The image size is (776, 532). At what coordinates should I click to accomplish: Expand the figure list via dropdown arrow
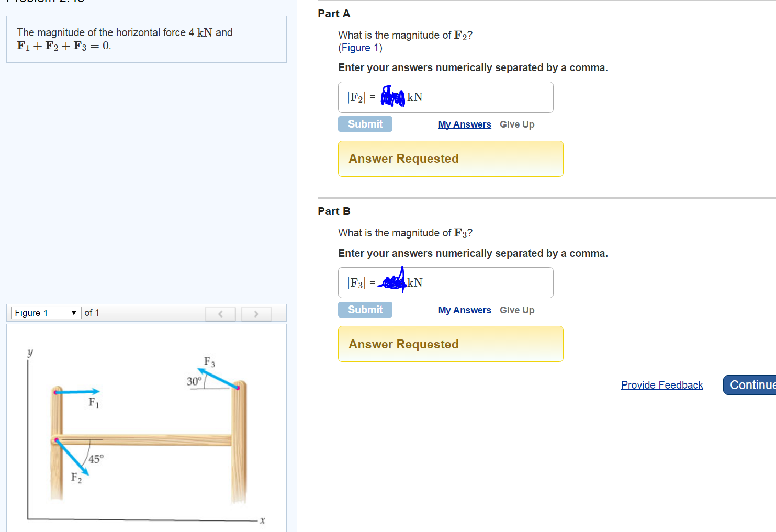[x=74, y=312]
